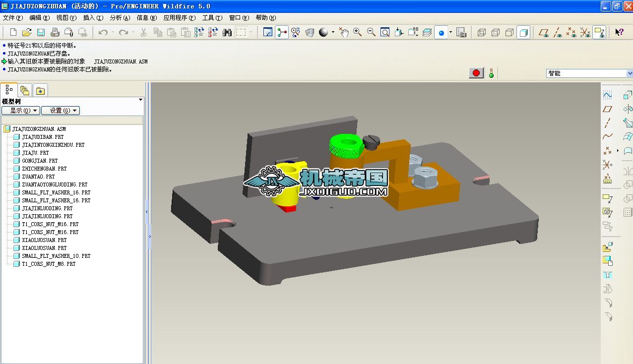
Task: Select the Refit view icon
Action: [x=385, y=32]
